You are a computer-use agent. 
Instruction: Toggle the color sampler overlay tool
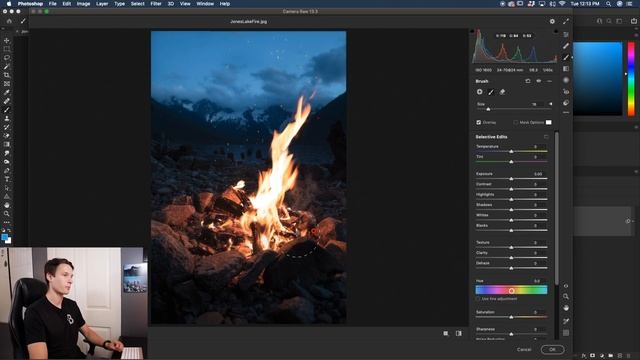566,322
